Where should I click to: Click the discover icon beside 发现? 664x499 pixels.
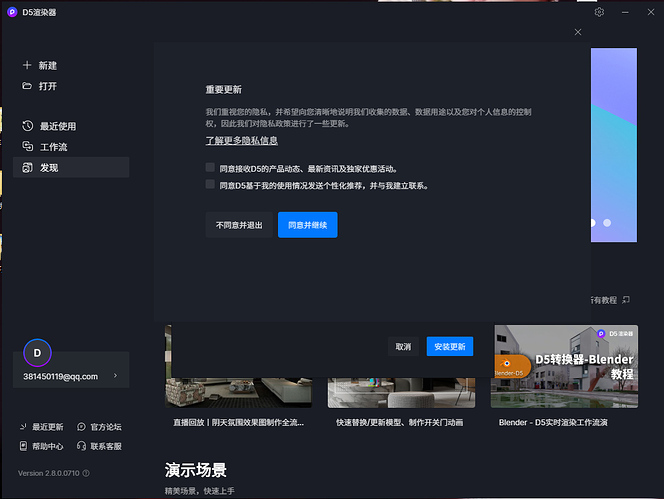click(28, 168)
